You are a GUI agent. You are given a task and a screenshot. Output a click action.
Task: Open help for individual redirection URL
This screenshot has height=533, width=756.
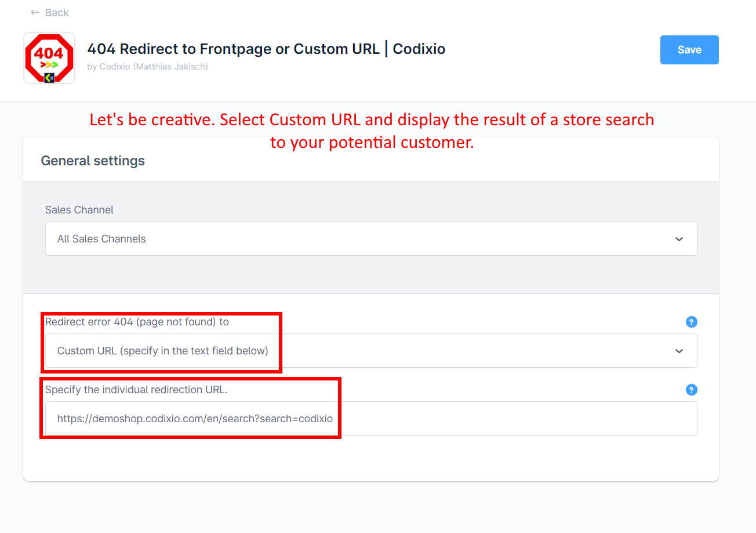[691, 390]
